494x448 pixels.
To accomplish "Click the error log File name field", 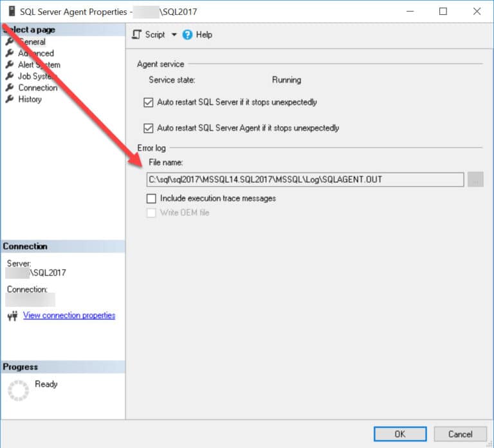I will tap(305, 180).
